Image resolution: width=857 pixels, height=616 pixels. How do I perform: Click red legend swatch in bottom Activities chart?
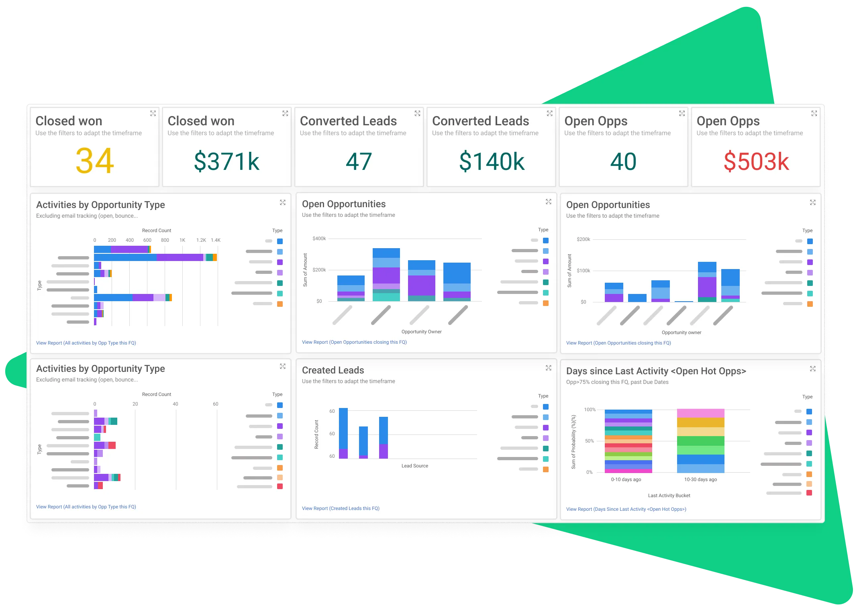click(280, 486)
